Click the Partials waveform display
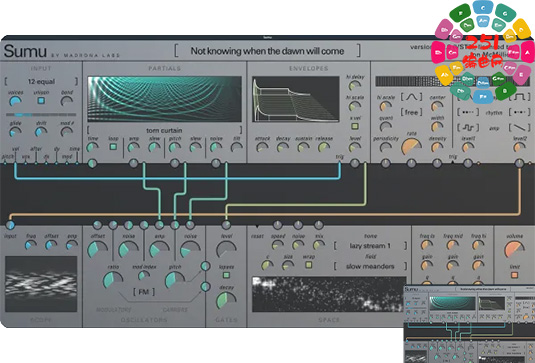The width and height of the screenshot is (535, 363). pyautogui.click(x=164, y=99)
